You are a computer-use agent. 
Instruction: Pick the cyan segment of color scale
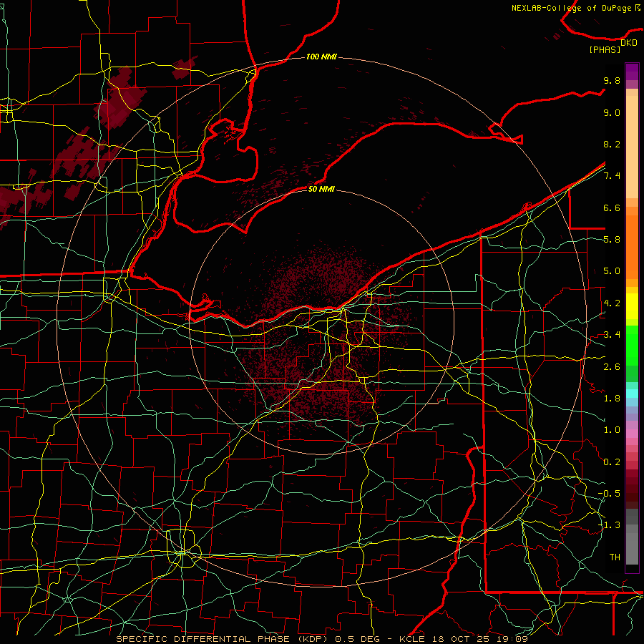(x=632, y=394)
